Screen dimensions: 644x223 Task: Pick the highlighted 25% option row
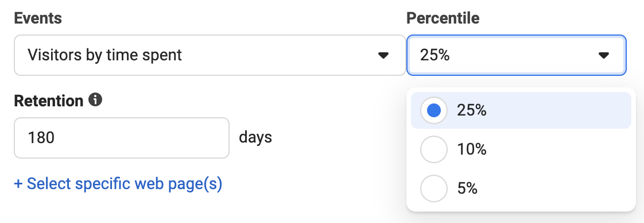[x=521, y=110]
